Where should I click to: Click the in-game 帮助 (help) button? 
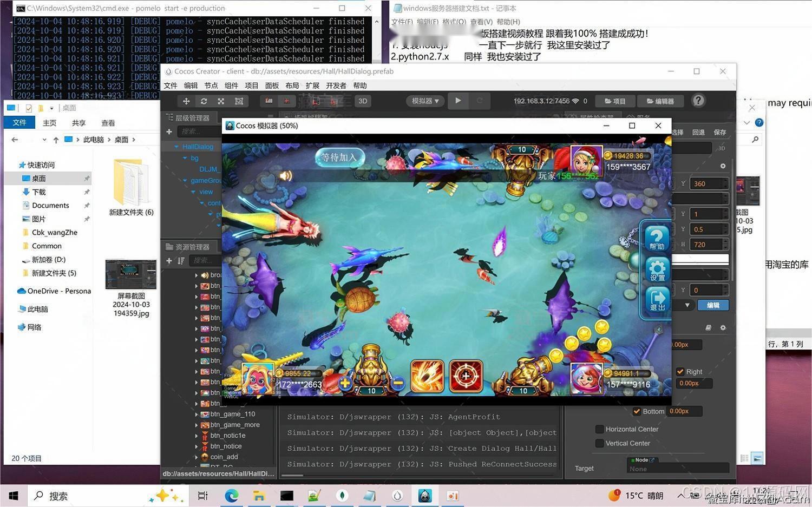pyautogui.click(x=656, y=238)
